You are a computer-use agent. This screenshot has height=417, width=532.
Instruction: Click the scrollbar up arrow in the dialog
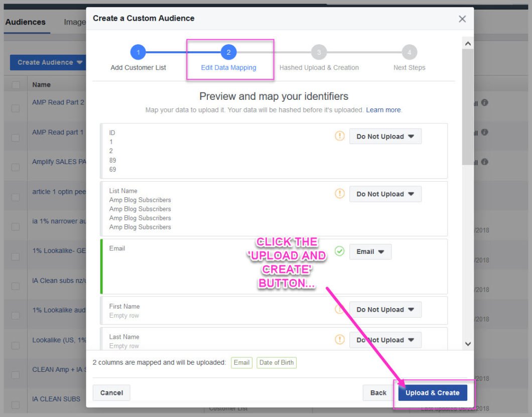coord(468,44)
